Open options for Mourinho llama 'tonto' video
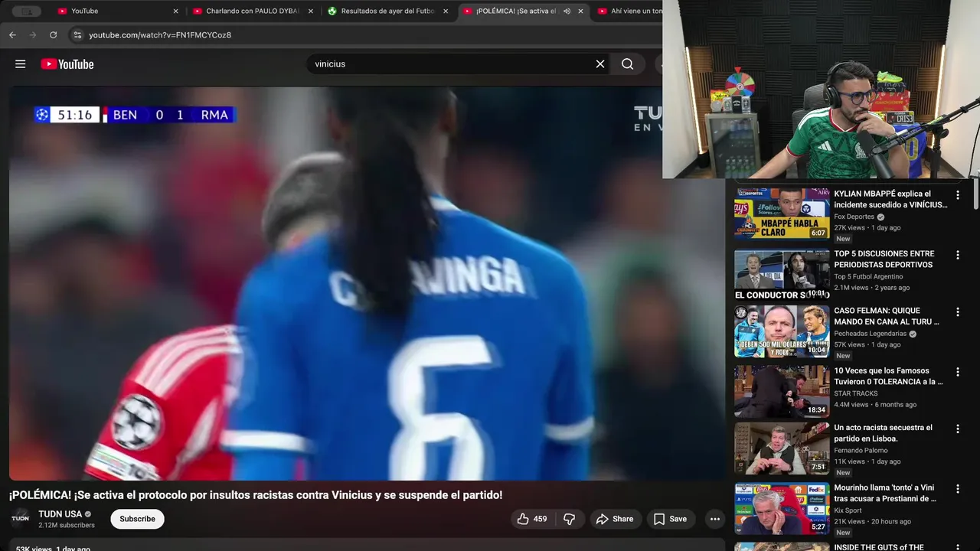The image size is (980, 551). (x=957, y=489)
